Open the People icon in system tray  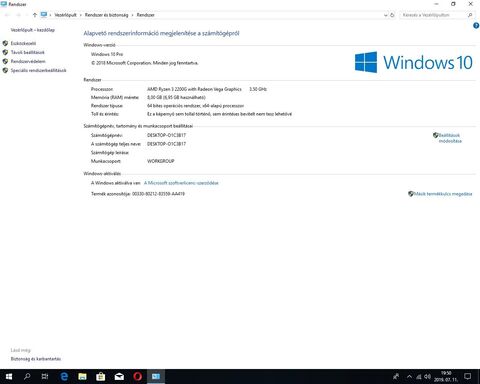tap(396, 377)
